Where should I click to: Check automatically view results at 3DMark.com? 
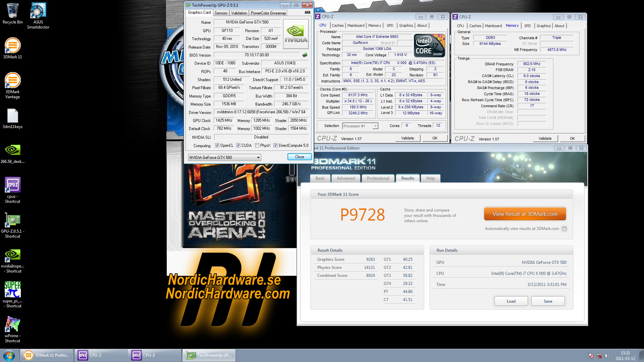(x=564, y=229)
